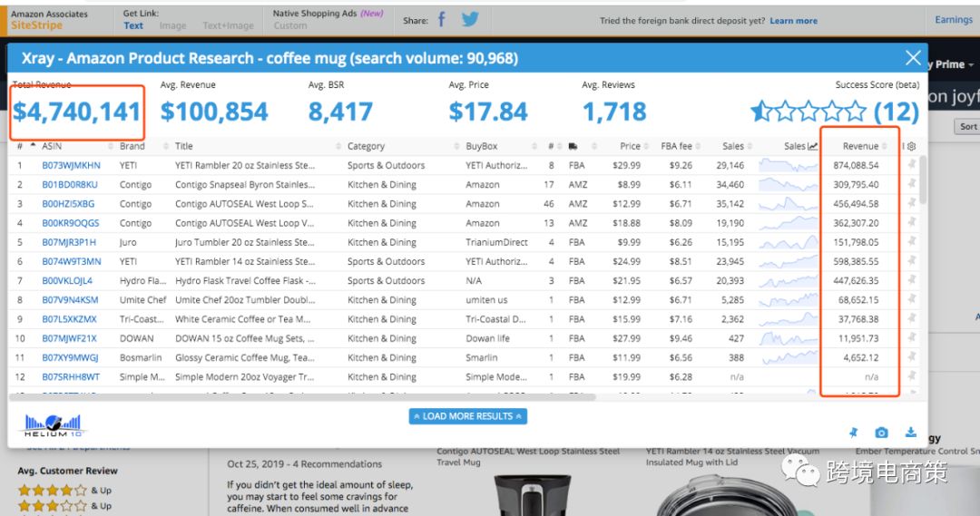Click the pin icon in Xray footer
The height and width of the screenshot is (516, 980).
[x=853, y=433]
